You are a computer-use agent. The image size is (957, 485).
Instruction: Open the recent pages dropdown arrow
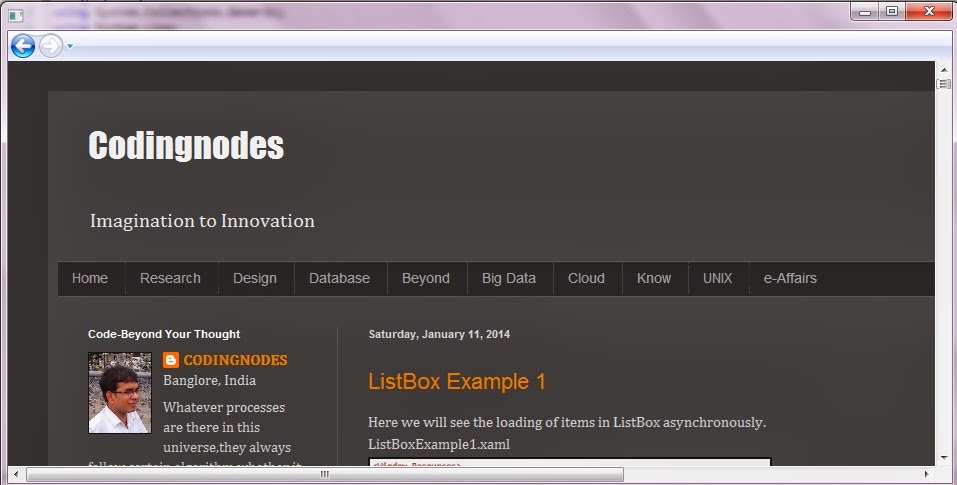70,46
